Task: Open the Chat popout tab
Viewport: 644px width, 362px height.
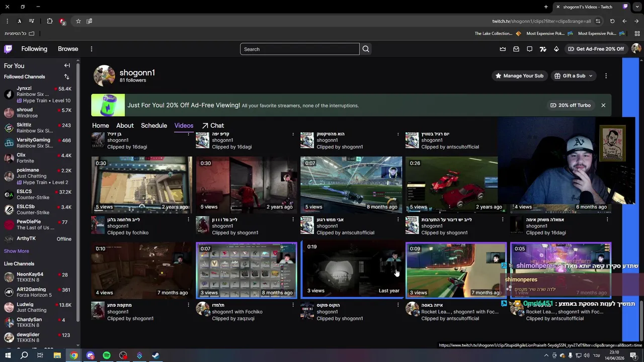Action: (x=213, y=125)
